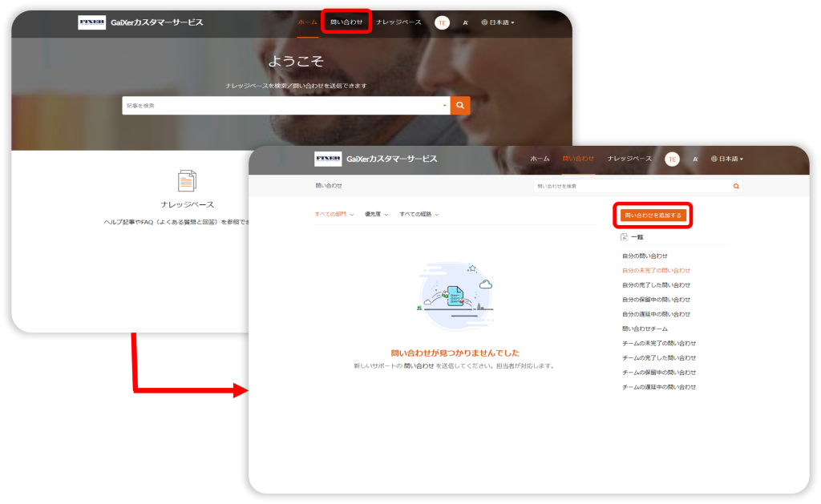Click the FIXER logo on the inquiry page
Image resolution: width=821 pixels, height=504 pixels.
click(328, 159)
